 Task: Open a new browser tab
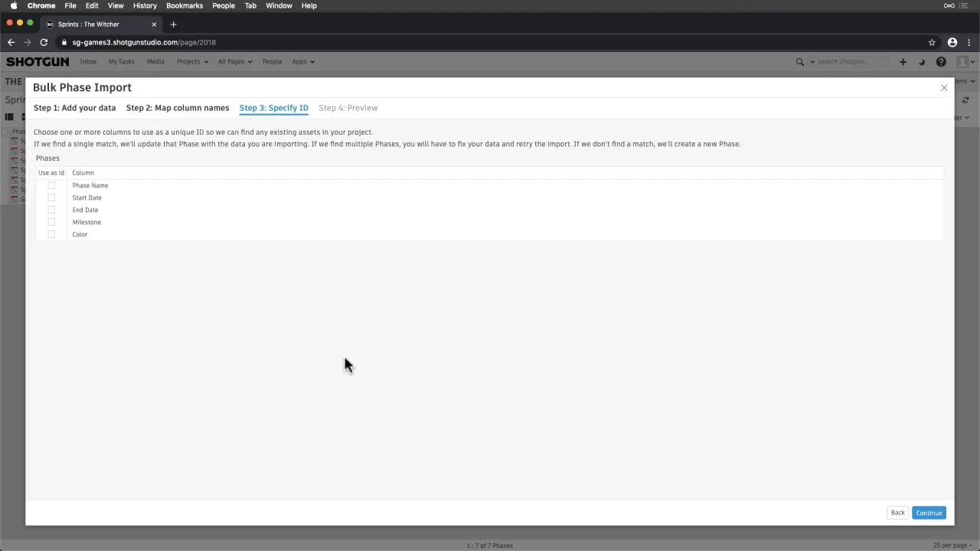[x=173, y=24]
